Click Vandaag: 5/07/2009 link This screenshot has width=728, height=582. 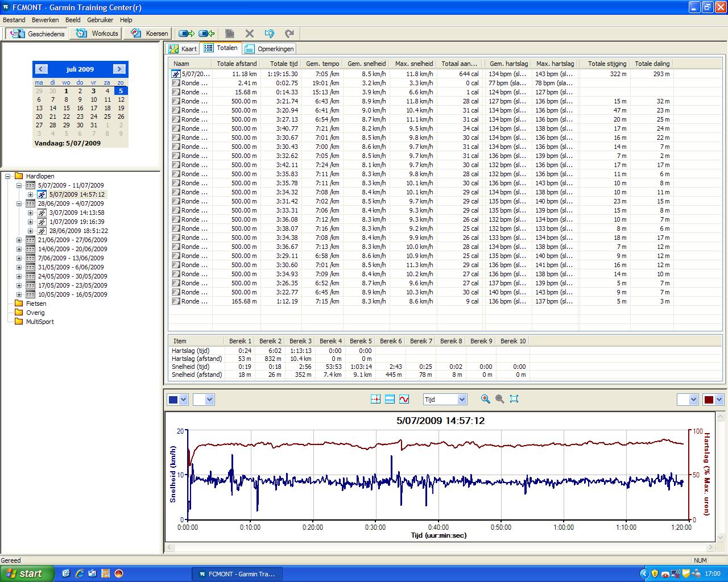(67, 143)
